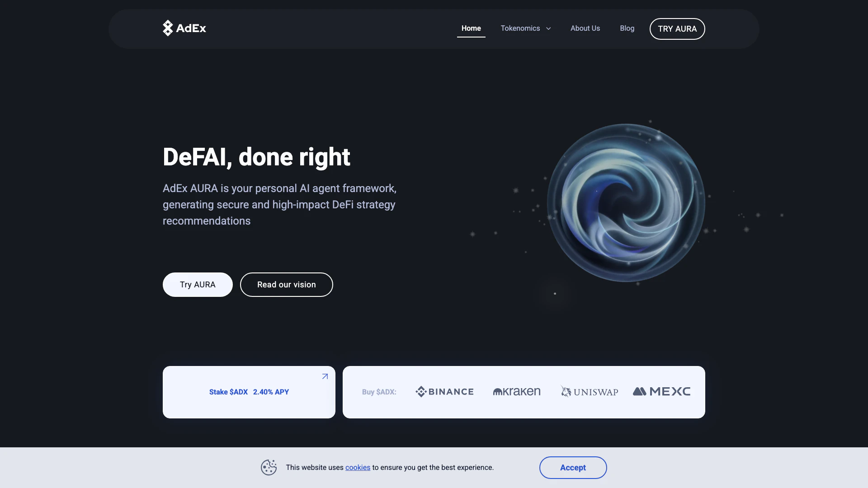Screen dimensions: 868x488
Task: Open the MEXC exchange logo link
Action: [662, 391]
